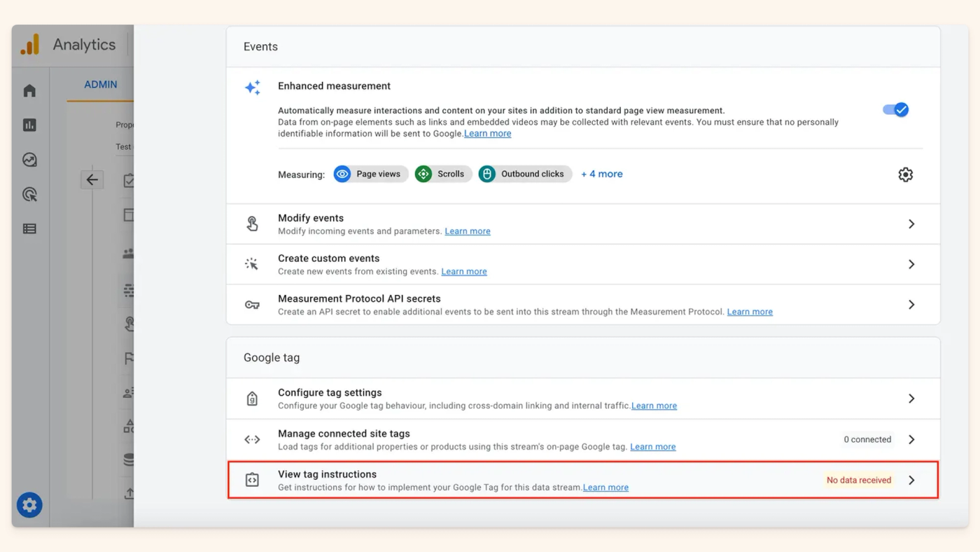This screenshot has height=552, width=980.
Task: Expand Create custom events chevron
Action: pyautogui.click(x=911, y=264)
